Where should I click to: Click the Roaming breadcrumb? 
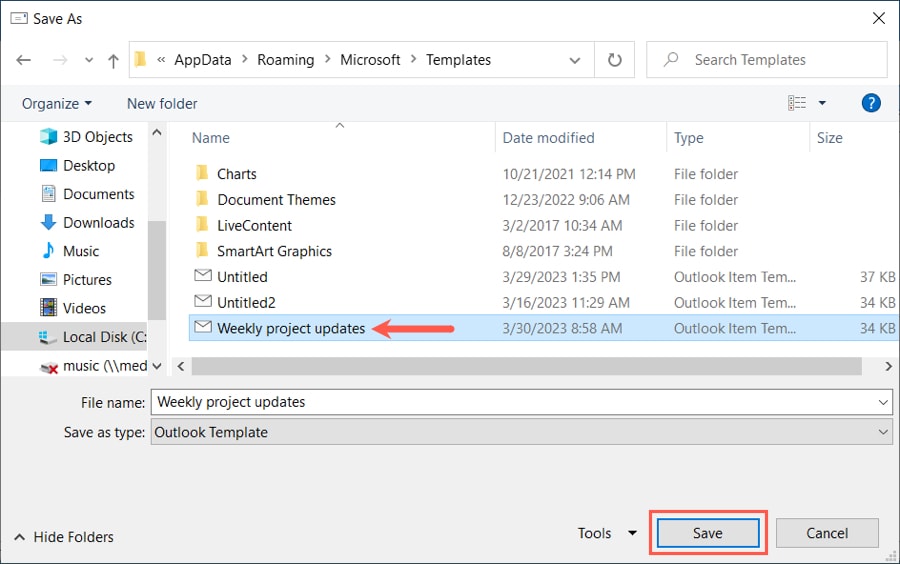285,60
